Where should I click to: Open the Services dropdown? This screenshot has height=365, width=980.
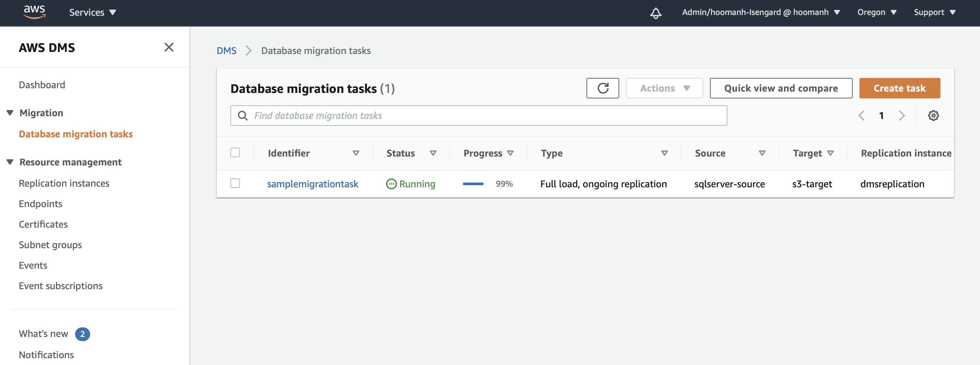click(93, 13)
